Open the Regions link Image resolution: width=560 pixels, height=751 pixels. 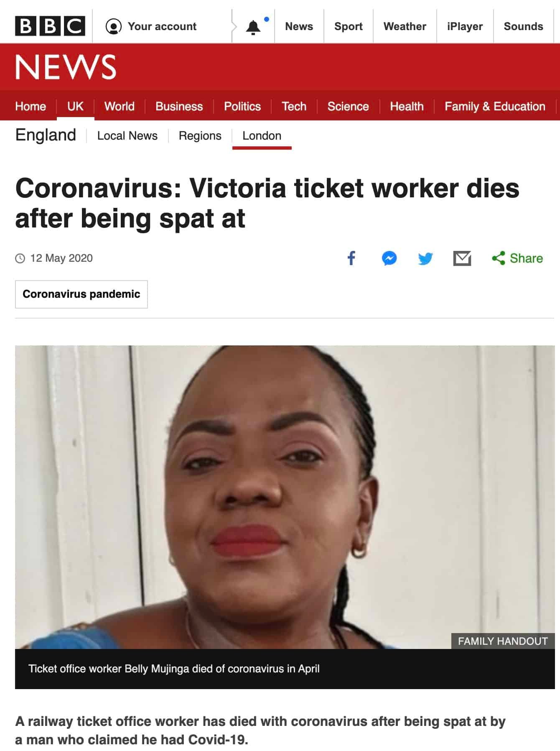[200, 136]
